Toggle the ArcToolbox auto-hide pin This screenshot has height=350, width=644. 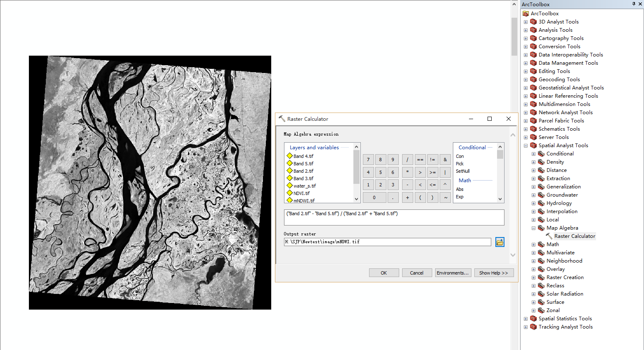pos(634,4)
